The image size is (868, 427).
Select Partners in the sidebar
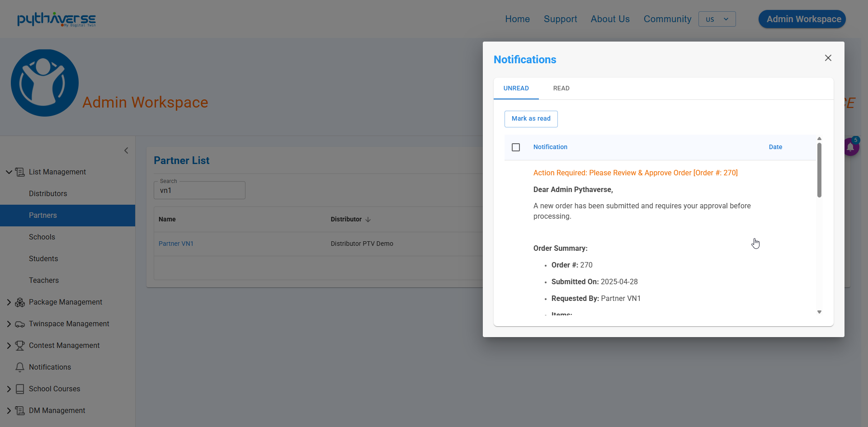click(x=68, y=216)
